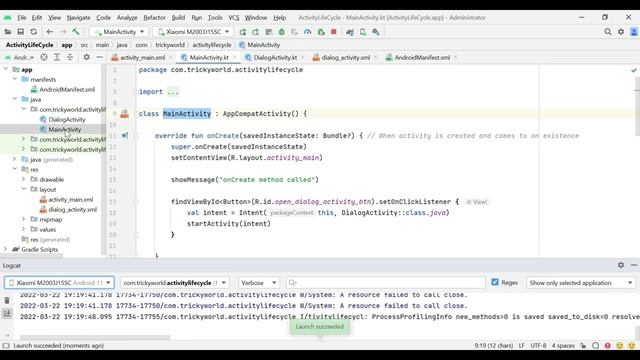640x360 pixels.
Task: Open Android project view dropdown
Action: (19, 58)
